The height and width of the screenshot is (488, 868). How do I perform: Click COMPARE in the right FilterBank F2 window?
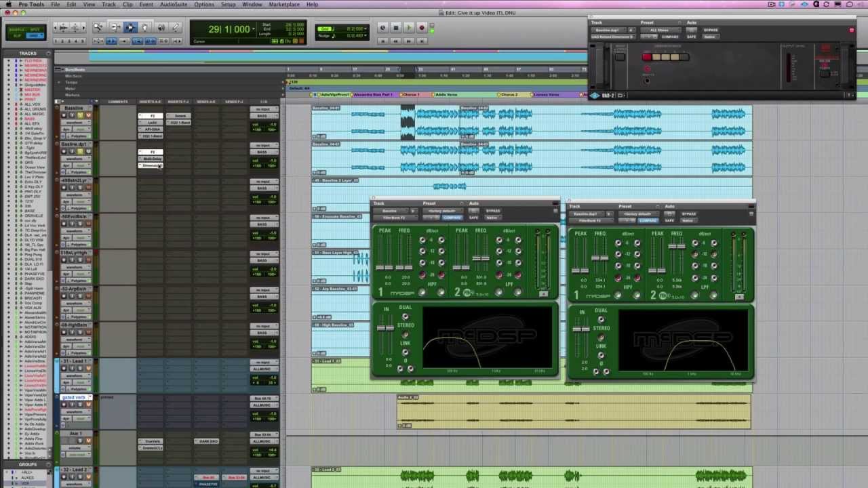click(648, 221)
